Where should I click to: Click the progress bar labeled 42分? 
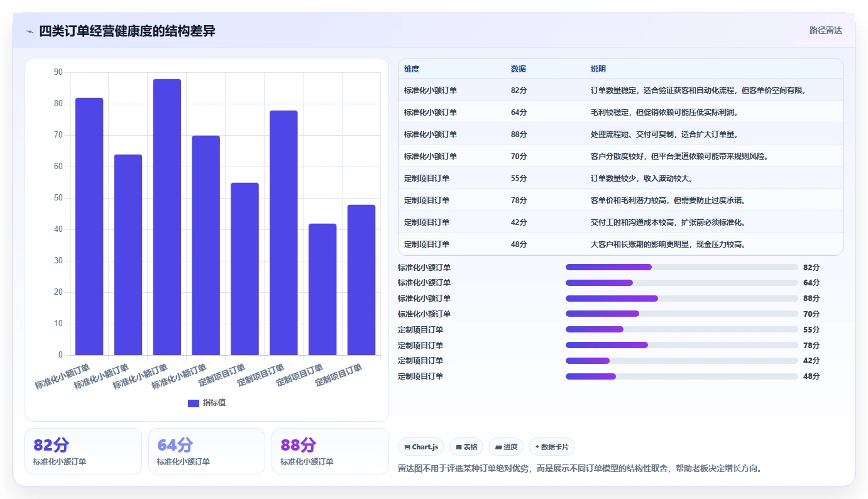pyautogui.click(x=682, y=361)
